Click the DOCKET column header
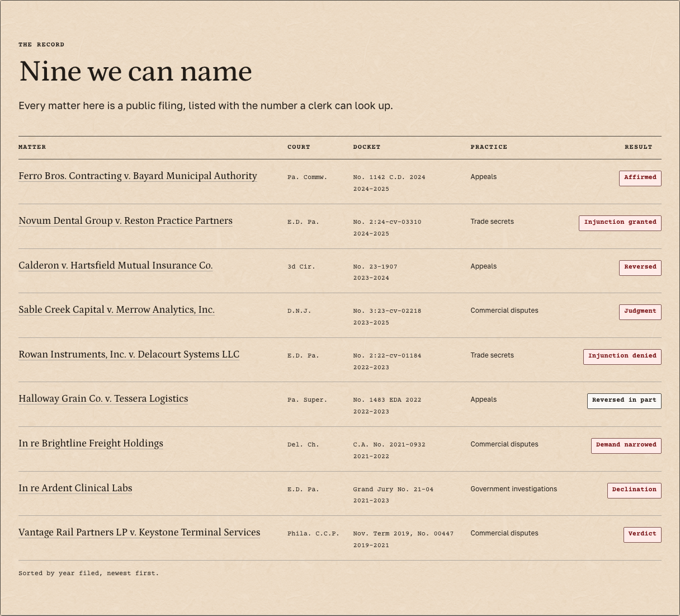The image size is (680, 616). click(367, 147)
